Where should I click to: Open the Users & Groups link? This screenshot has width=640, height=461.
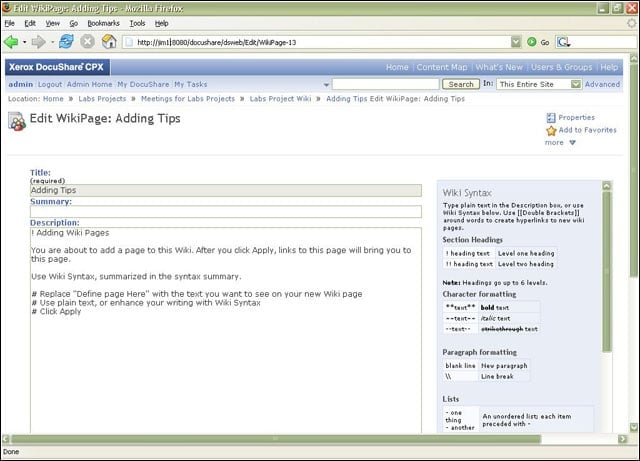tap(561, 67)
